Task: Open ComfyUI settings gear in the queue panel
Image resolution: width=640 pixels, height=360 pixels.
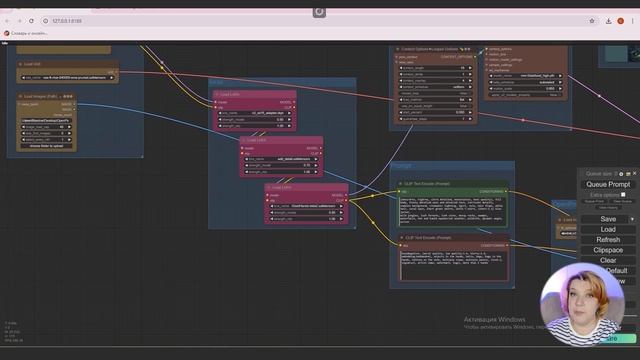Action: click(x=621, y=174)
